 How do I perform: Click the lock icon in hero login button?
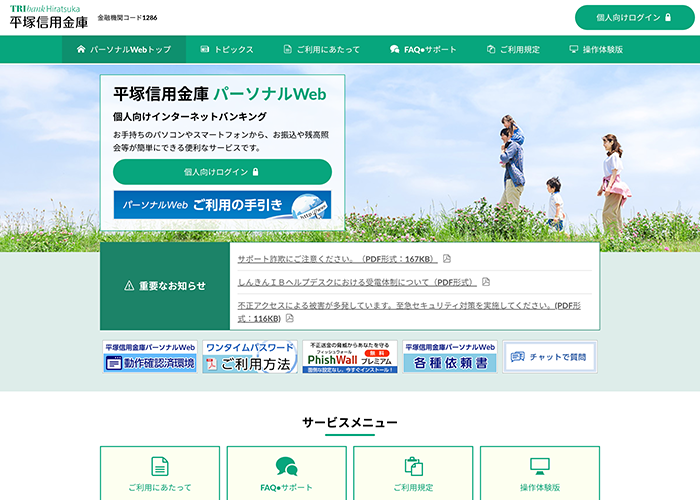tap(256, 172)
